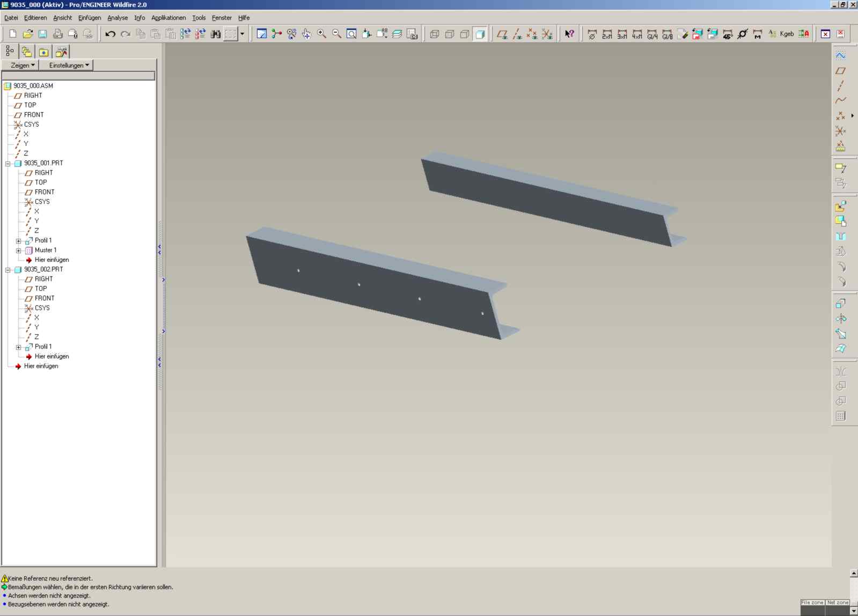
Task: Click the Zoom Out magnifier icon
Action: click(336, 34)
